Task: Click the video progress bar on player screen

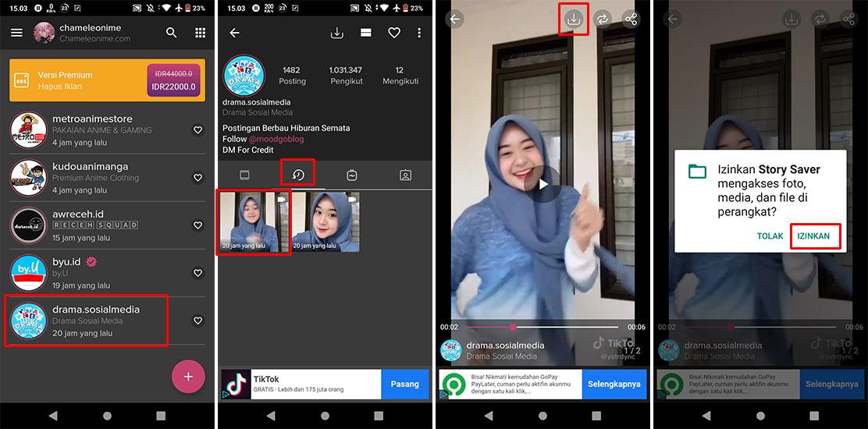Action: (542, 328)
